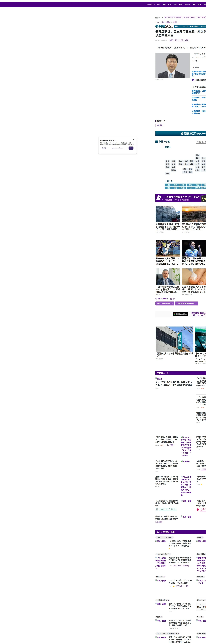Select the 候補・結果 tab

(x=195, y=27)
